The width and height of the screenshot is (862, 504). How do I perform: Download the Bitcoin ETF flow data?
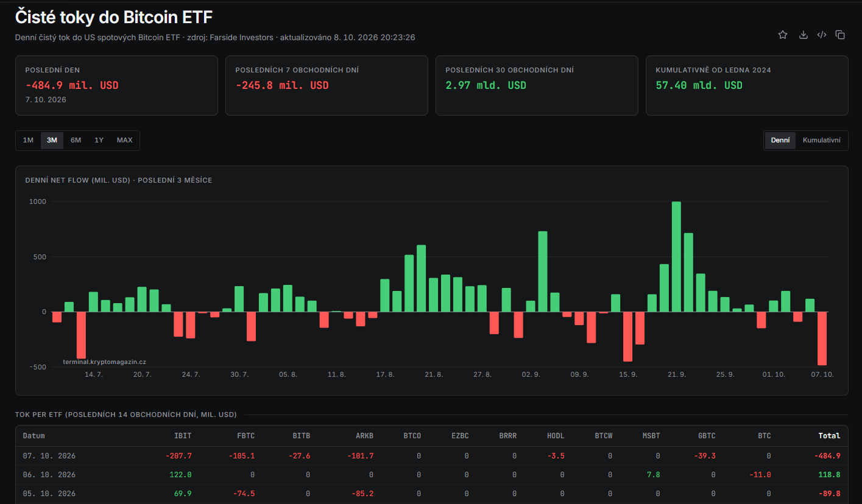tap(803, 35)
